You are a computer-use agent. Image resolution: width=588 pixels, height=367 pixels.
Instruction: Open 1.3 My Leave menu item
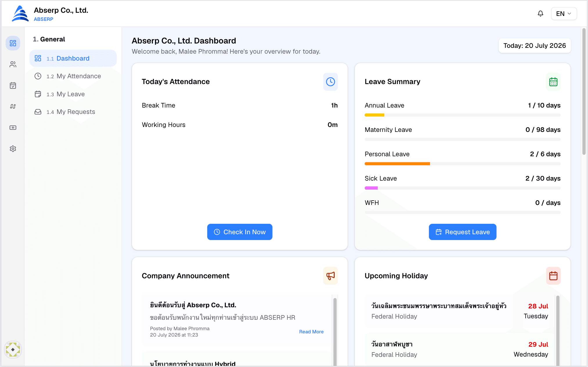point(73,94)
